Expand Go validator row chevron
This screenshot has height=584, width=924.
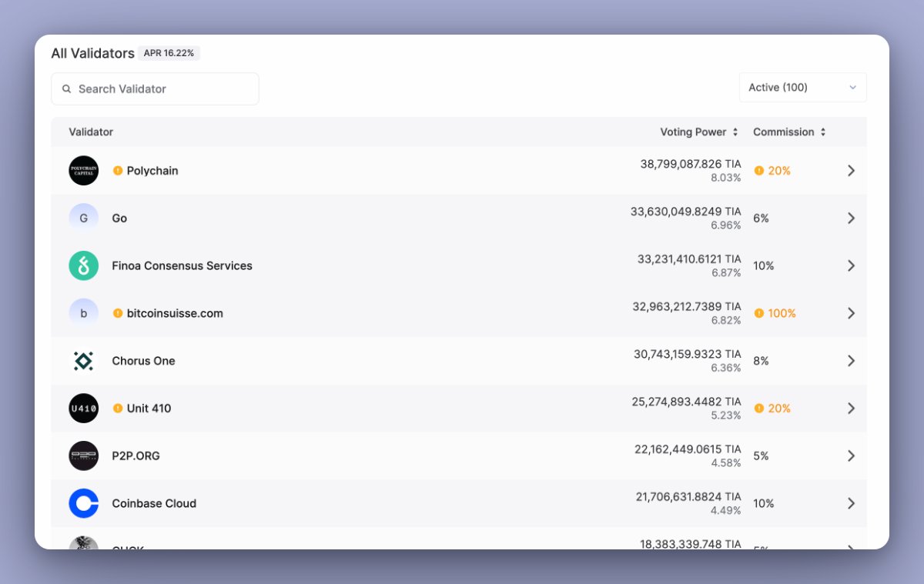tap(851, 218)
